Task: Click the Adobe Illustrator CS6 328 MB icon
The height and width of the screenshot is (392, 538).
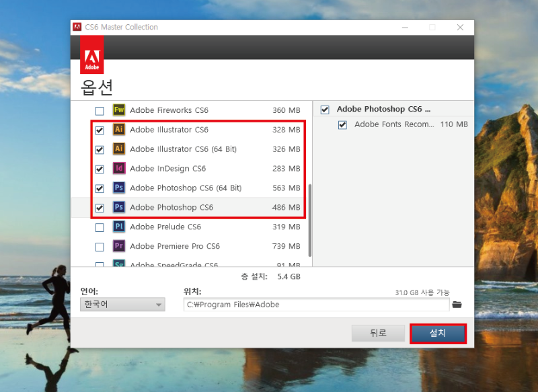Action: (119, 129)
